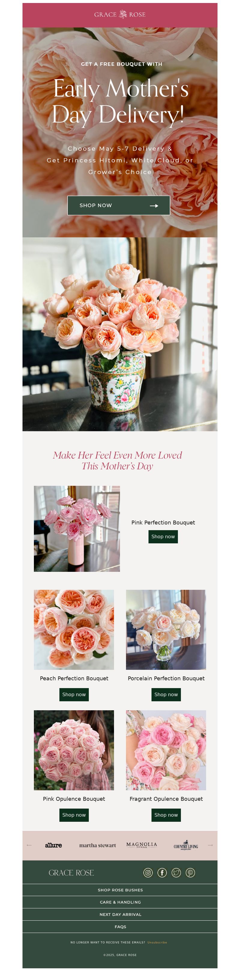Click the SHOP NOW hero button

tap(119, 205)
